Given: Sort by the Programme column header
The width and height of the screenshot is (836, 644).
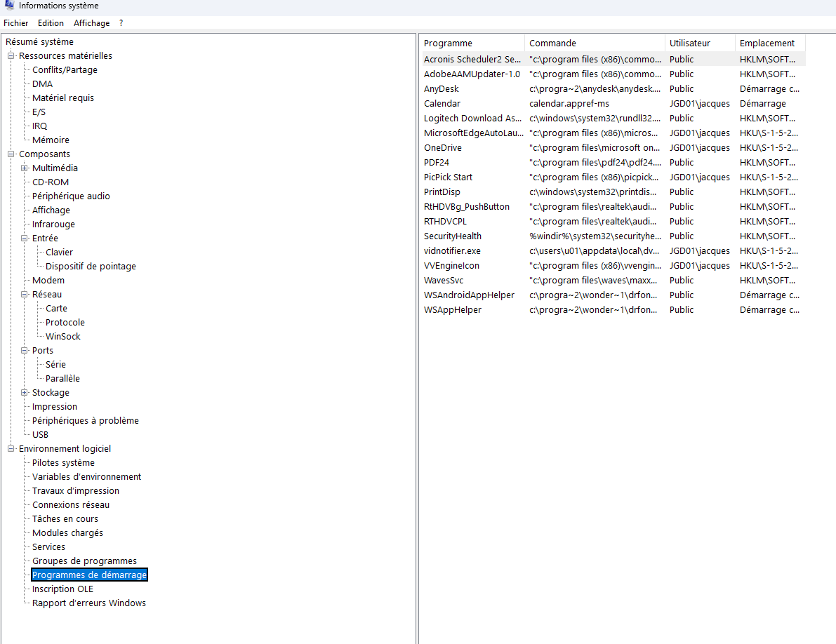Looking at the screenshot, I should click(x=472, y=43).
